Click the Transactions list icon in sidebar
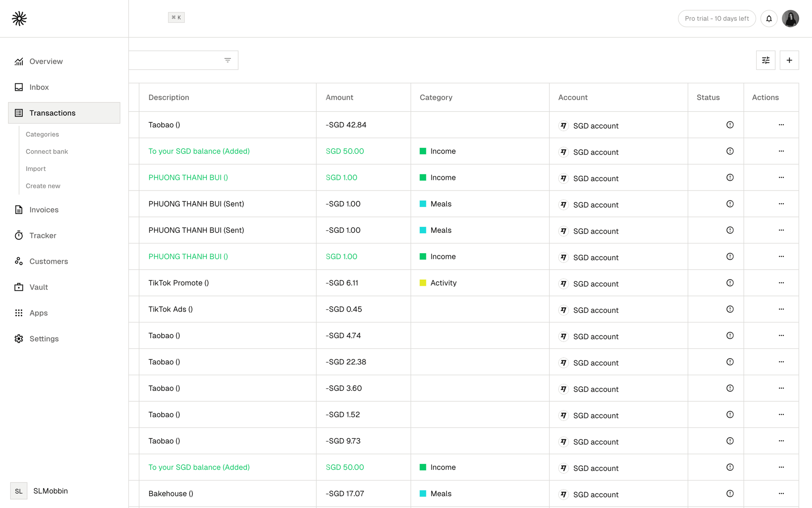The width and height of the screenshot is (812, 508). click(x=19, y=113)
